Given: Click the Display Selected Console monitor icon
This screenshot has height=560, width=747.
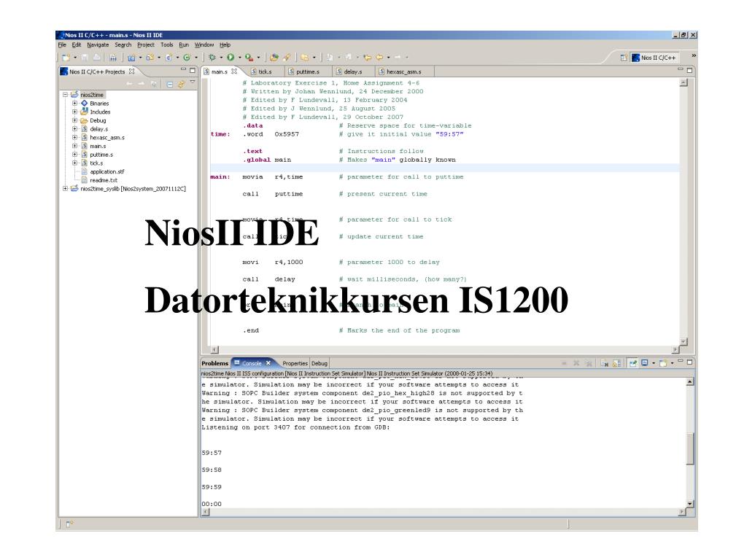Looking at the screenshot, I should pyautogui.click(x=645, y=363).
